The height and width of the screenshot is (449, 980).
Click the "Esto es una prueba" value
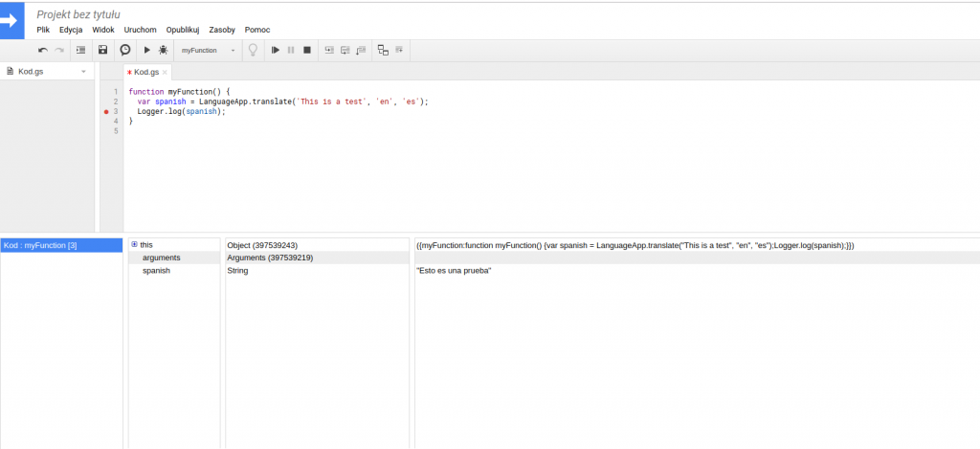click(454, 271)
